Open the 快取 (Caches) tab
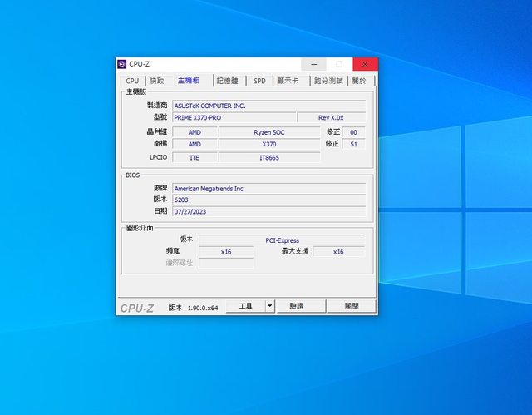 coord(156,81)
